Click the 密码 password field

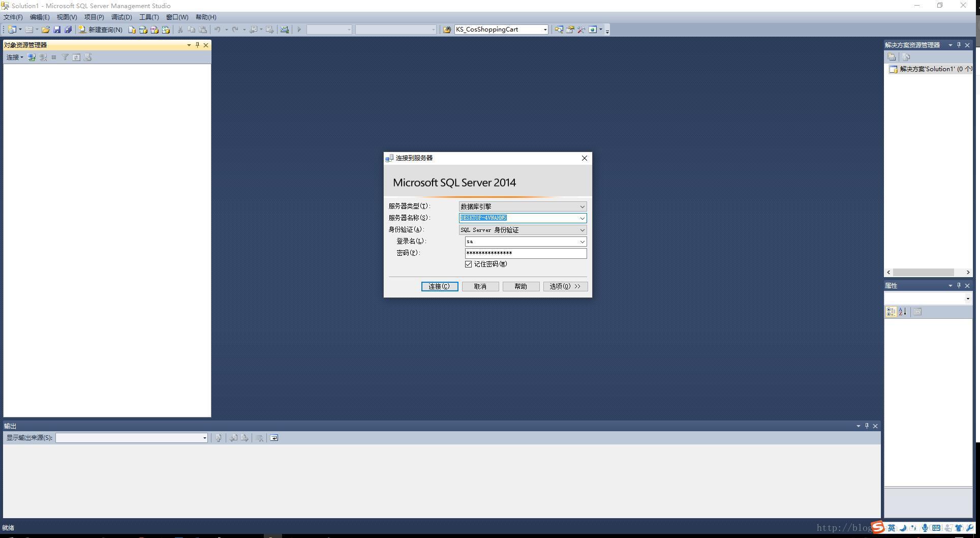525,253
